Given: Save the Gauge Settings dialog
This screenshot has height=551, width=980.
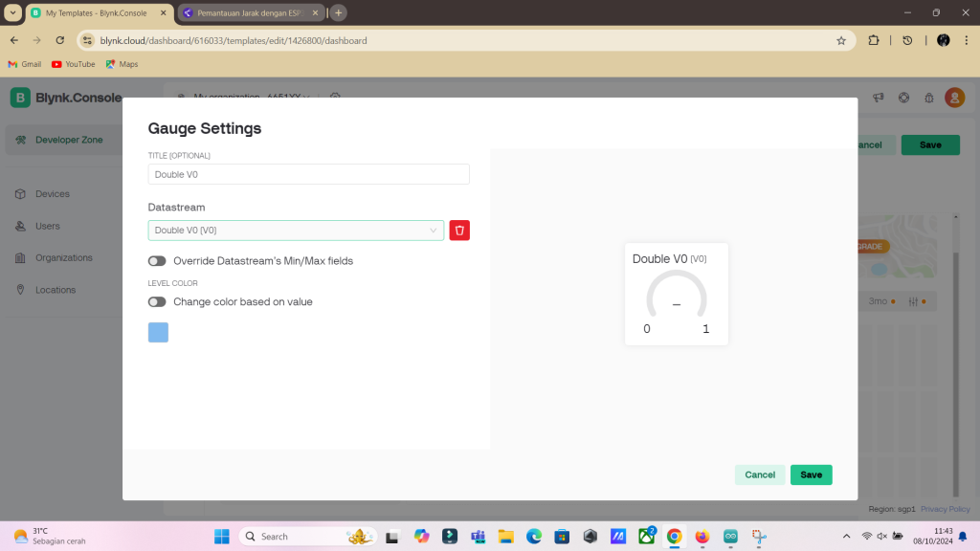Looking at the screenshot, I should point(811,475).
